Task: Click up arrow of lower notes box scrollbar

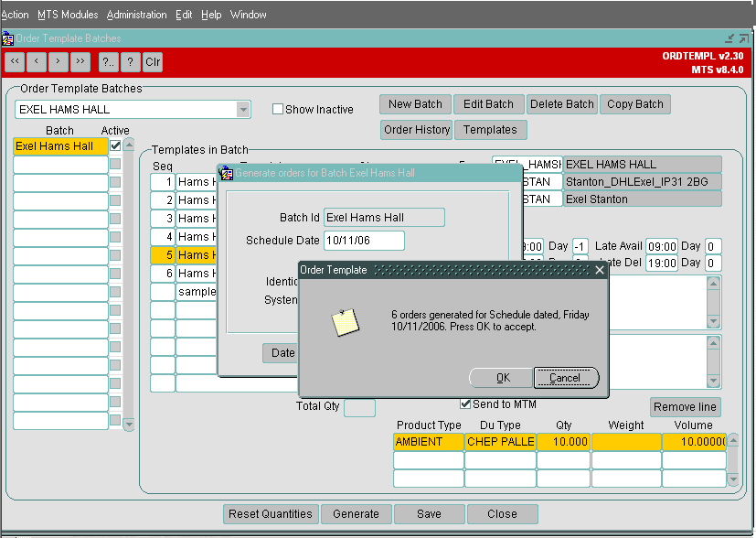Action: pyautogui.click(x=714, y=342)
